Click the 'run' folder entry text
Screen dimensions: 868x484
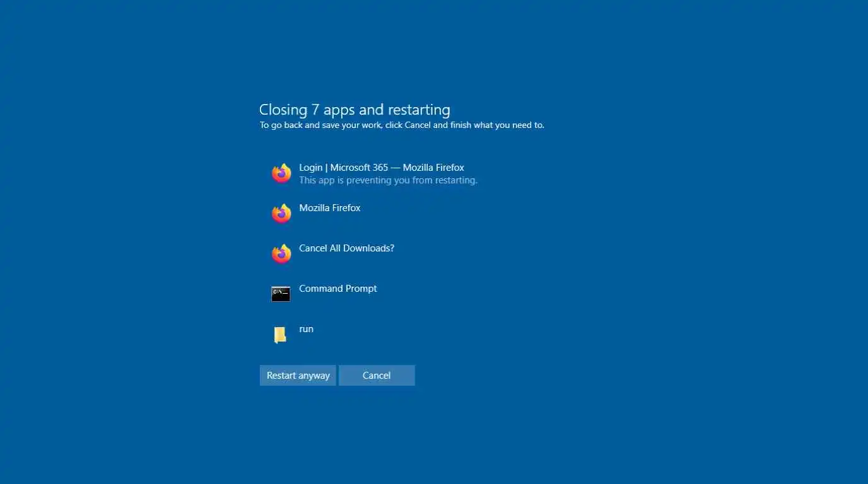306,329
